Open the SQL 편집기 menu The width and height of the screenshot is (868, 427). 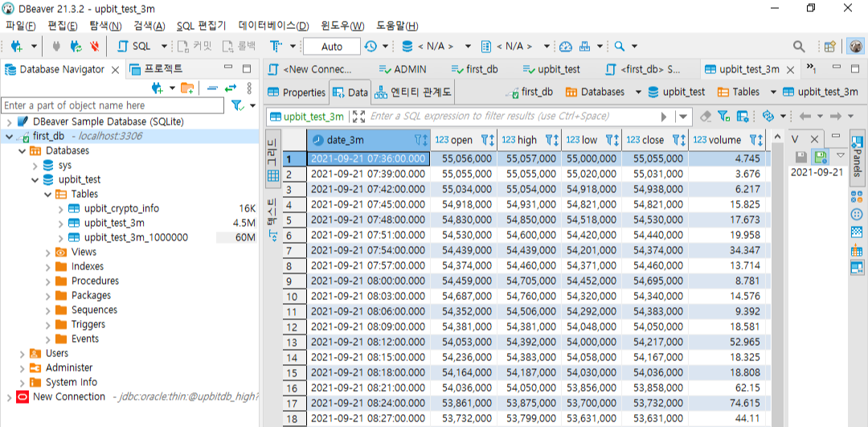202,26
